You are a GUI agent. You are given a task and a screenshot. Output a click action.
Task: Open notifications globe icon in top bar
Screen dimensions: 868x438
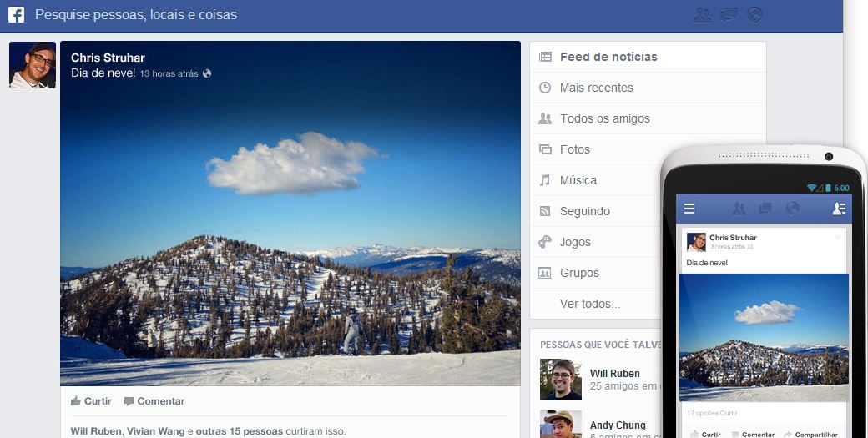(x=755, y=14)
